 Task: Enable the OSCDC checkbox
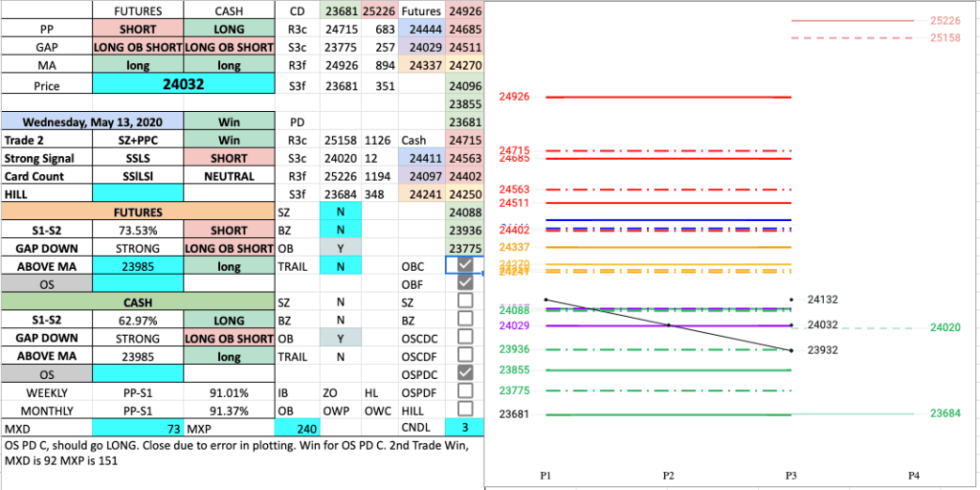[464, 336]
